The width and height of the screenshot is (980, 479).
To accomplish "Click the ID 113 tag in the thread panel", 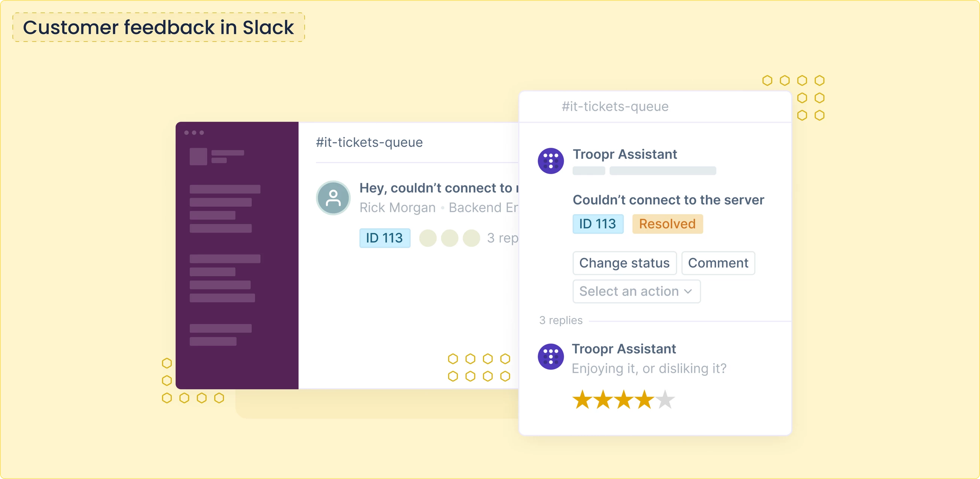I will click(x=597, y=224).
